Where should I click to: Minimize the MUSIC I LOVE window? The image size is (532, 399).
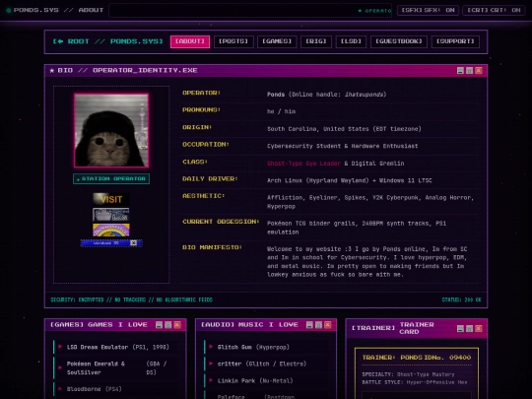click(309, 325)
